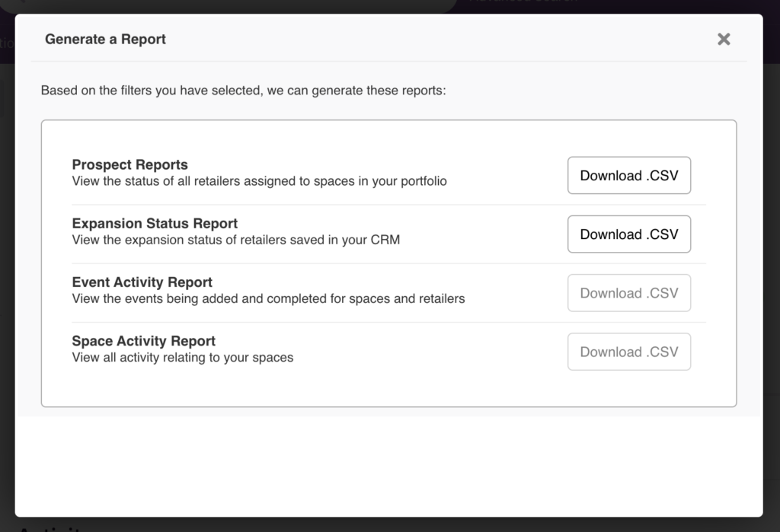The image size is (780, 532).
Task: Download the Expansion Status Report CSV
Action: point(628,234)
